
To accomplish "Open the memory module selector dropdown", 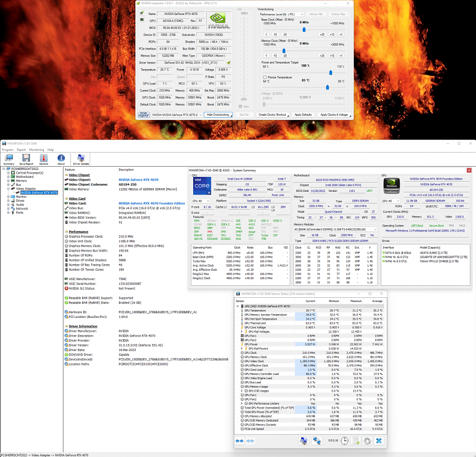I will [335, 229].
